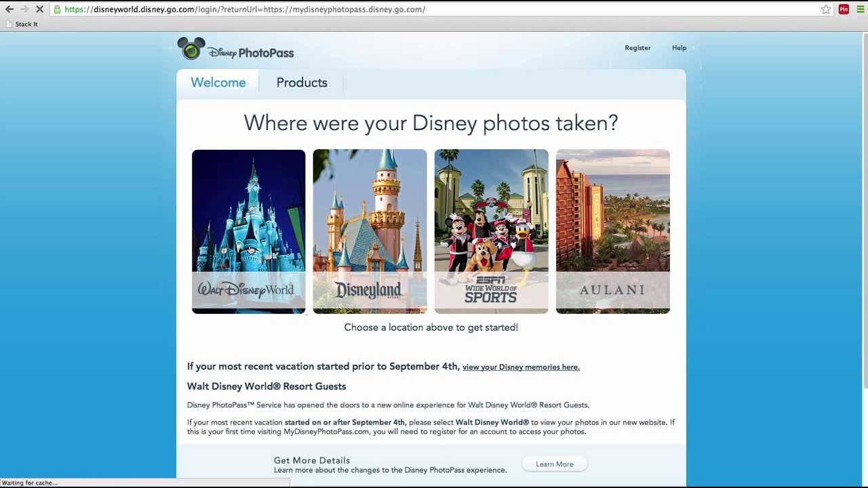
Task: Choose the Aulani resort tile
Action: point(612,232)
